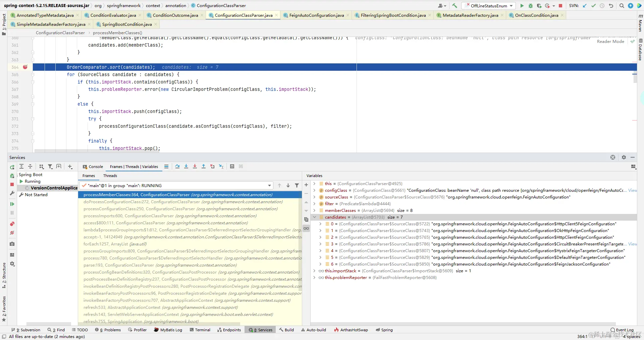Click the green Run icon in top toolbar
Image resolution: width=644 pixels, height=340 pixels.
click(522, 6)
